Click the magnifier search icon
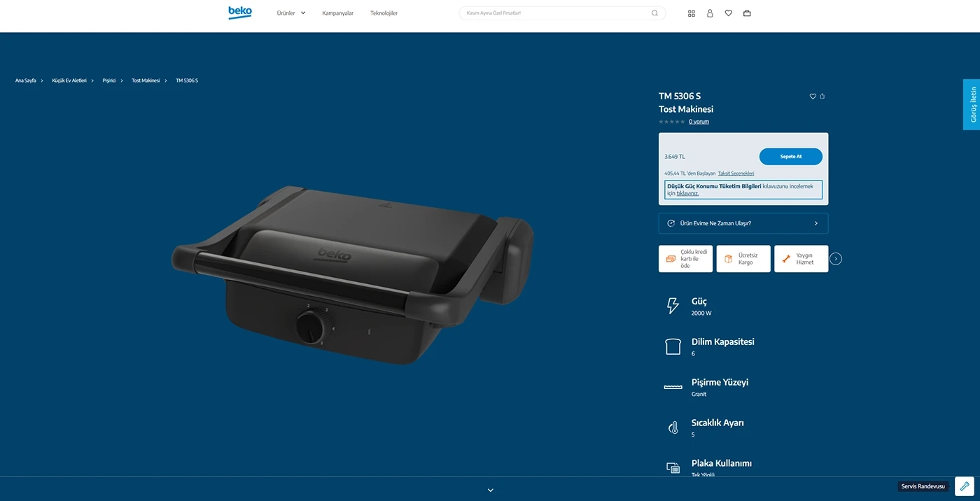This screenshot has width=980, height=501. click(654, 13)
